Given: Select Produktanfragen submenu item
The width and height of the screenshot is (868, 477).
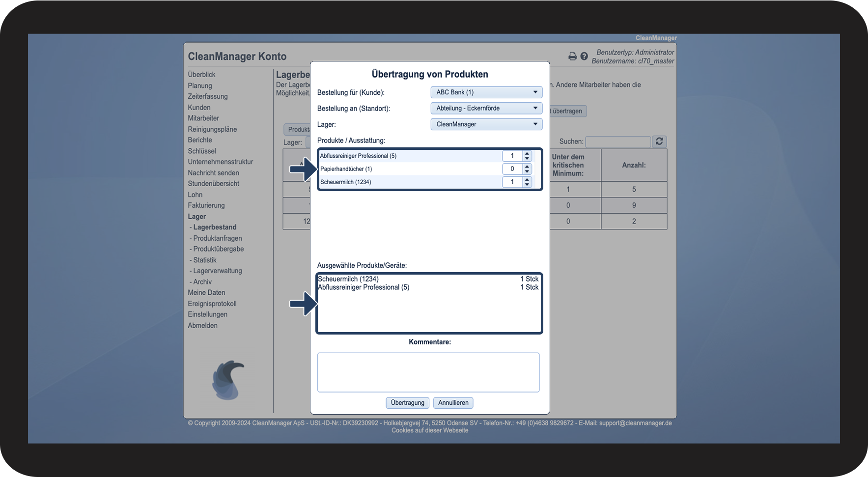Looking at the screenshot, I should [218, 238].
